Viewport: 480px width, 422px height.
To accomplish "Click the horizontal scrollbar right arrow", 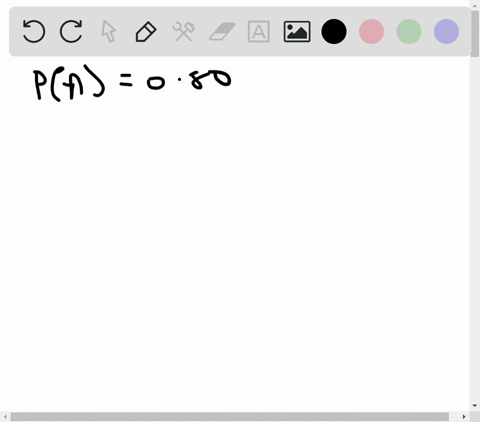I will pyautogui.click(x=464, y=417).
